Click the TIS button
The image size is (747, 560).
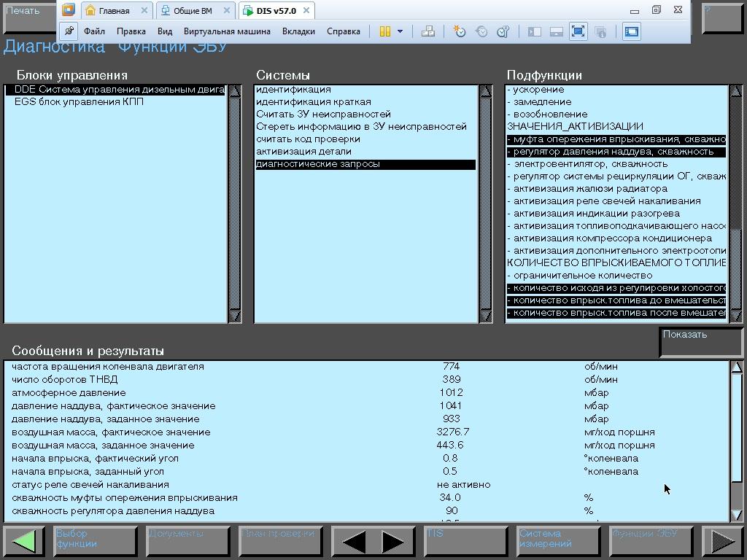[x=465, y=541]
